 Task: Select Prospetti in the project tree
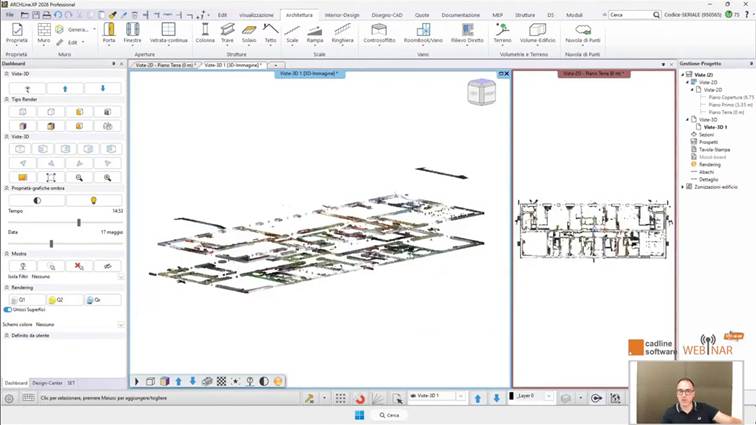tap(708, 142)
